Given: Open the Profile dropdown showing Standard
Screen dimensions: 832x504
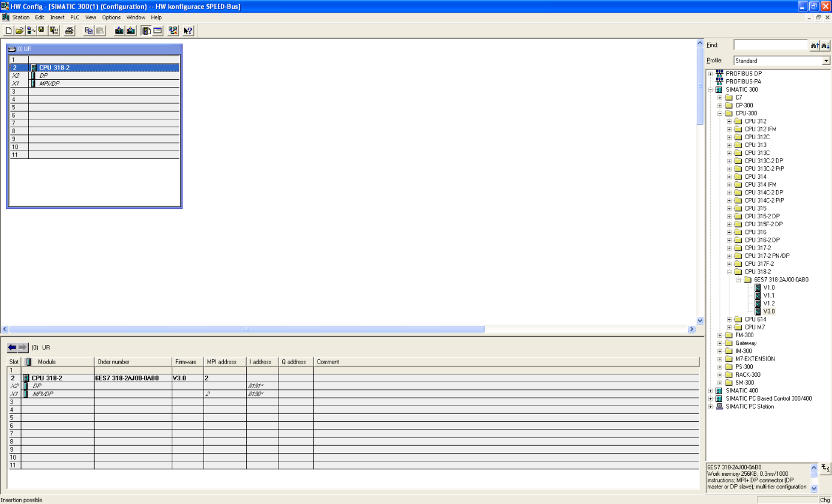Looking at the screenshot, I should click(826, 61).
